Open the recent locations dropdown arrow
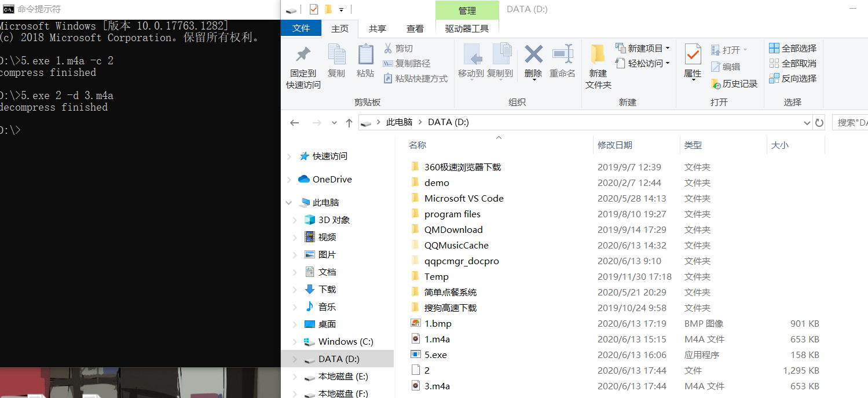This screenshot has height=398, width=868. pyautogui.click(x=334, y=123)
